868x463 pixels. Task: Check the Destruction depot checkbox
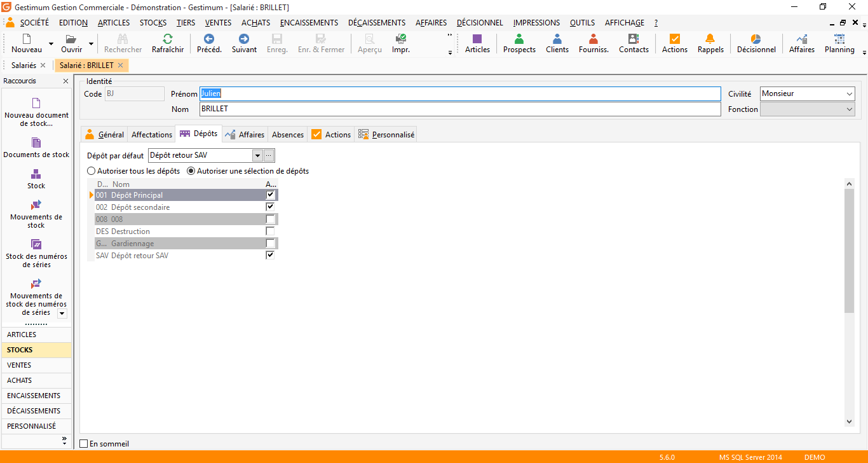(x=270, y=231)
